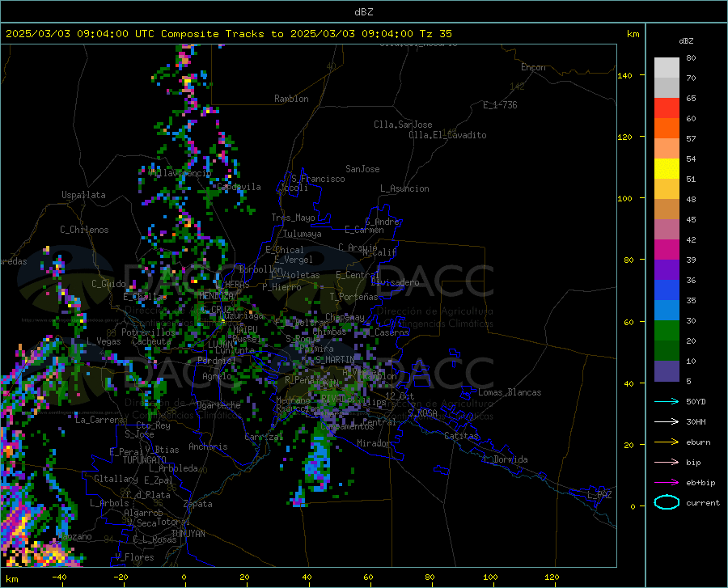Click the 'MENDOZA' city label
The height and width of the screenshot is (588, 728).
pyautogui.click(x=216, y=296)
